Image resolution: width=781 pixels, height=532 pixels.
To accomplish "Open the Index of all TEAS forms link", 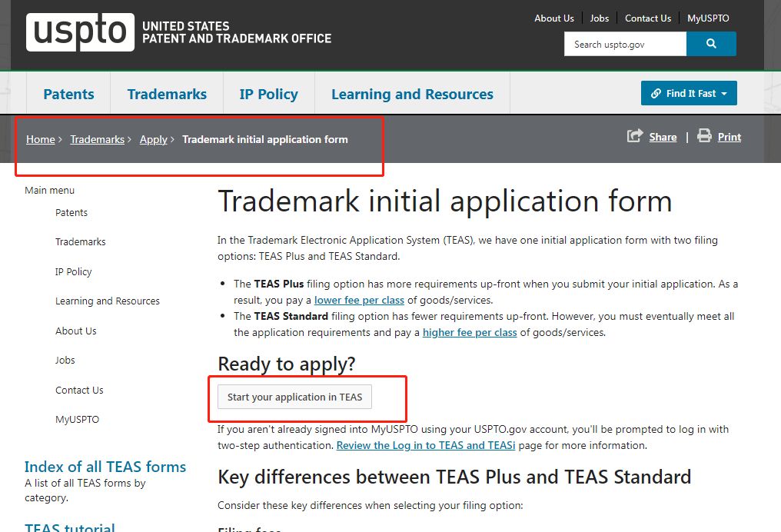I will 105,467.
